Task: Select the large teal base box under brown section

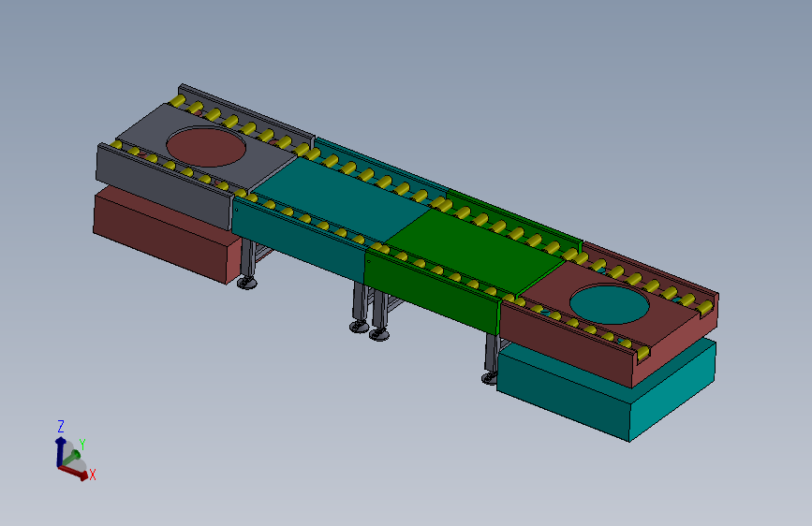Action: click(606, 391)
